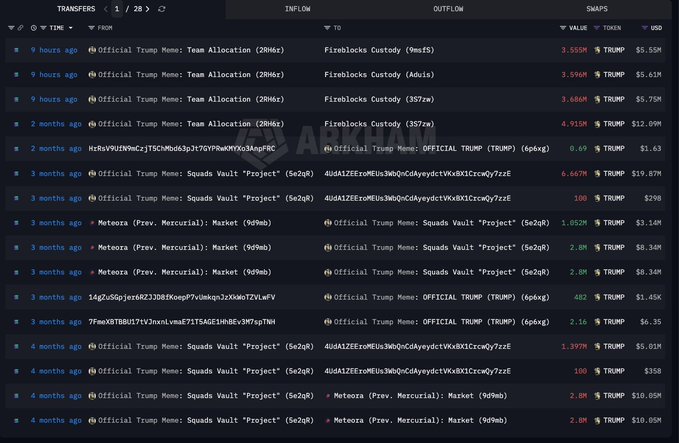This screenshot has height=443, width=679.
Task: Click "2 months ago" timestamp in $12.09M row
Action: [x=56, y=124]
